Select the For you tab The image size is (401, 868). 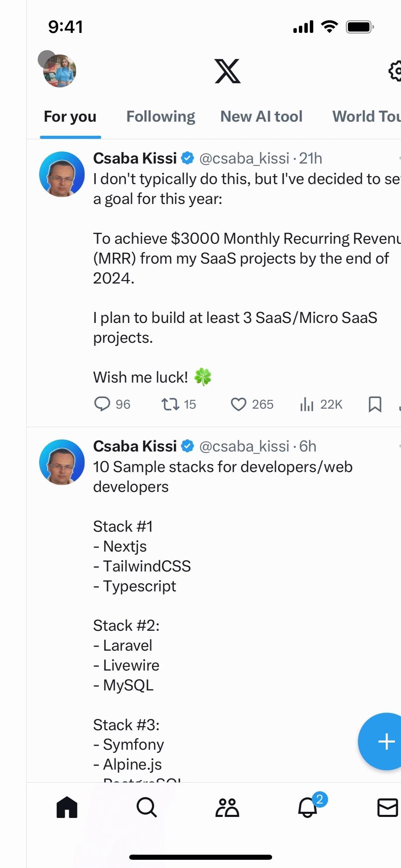[x=70, y=117]
